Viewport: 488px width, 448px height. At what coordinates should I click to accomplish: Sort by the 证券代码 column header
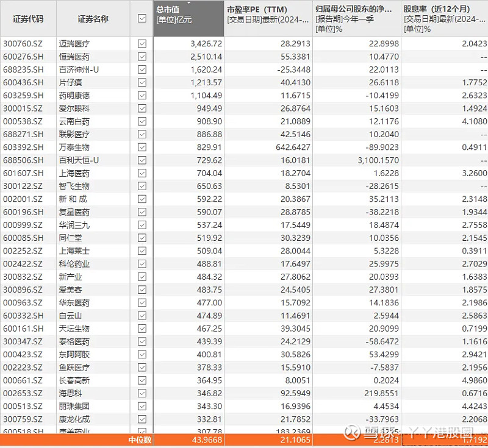(28, 19)
